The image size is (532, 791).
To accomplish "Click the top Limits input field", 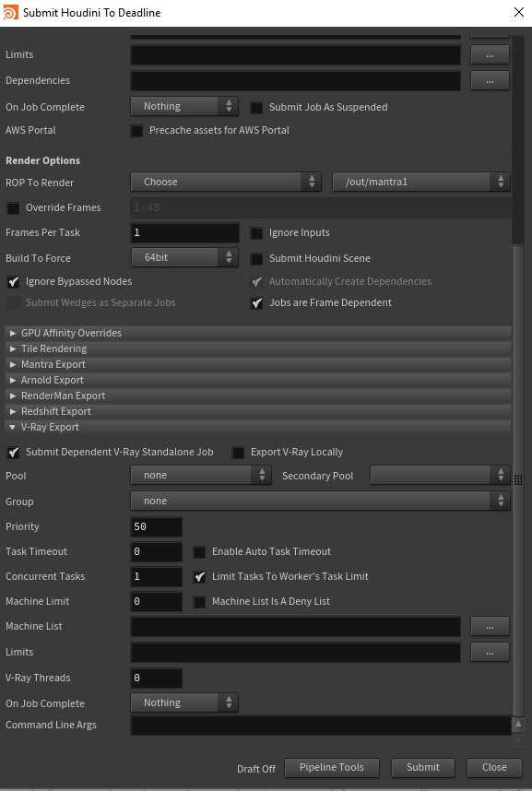I will pyautogui.click(x=295, y=55).
